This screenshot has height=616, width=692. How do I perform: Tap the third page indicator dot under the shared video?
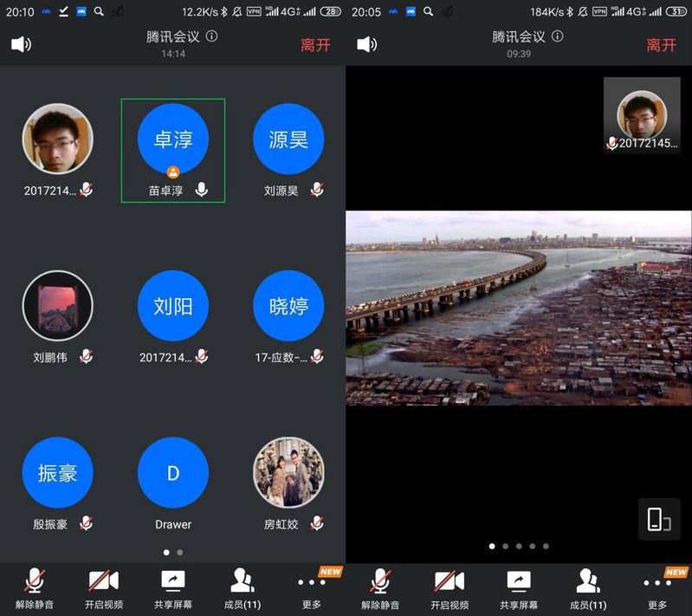(x=519, y=547)
